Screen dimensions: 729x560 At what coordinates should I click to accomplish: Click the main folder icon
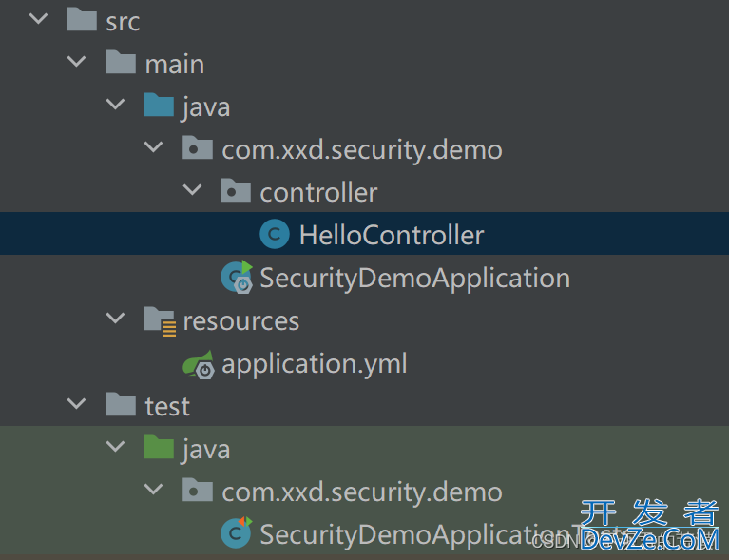point(121,62)
